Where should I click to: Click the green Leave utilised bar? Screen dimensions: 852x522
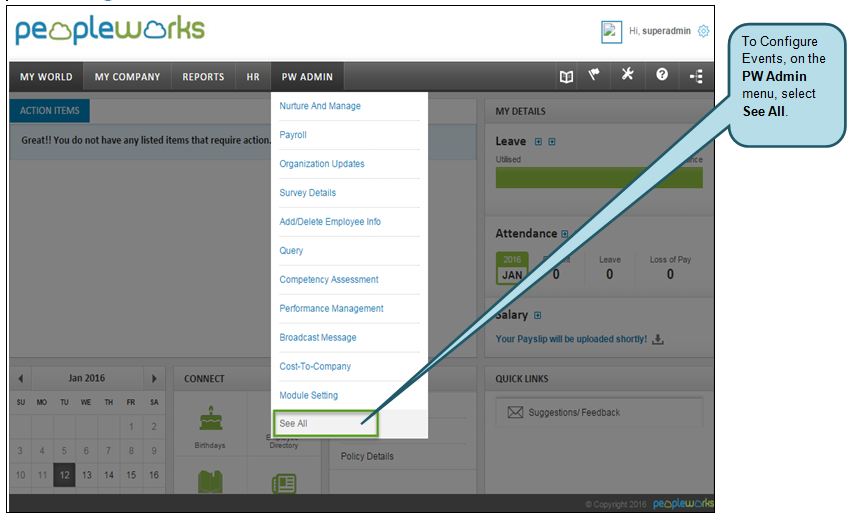pos(599,178)
